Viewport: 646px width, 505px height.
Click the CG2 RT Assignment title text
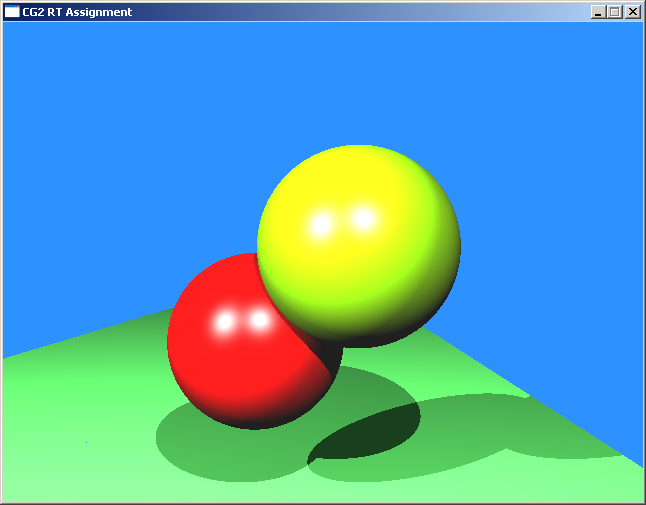(x=77, y=12)
